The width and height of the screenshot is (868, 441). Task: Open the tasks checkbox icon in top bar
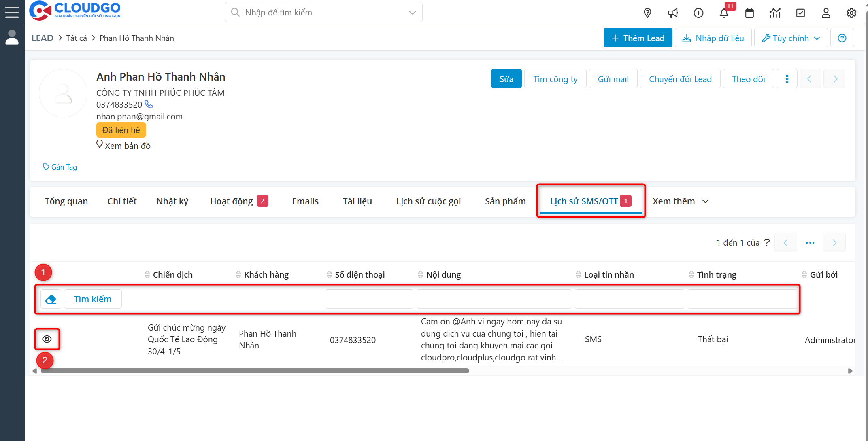800,13
